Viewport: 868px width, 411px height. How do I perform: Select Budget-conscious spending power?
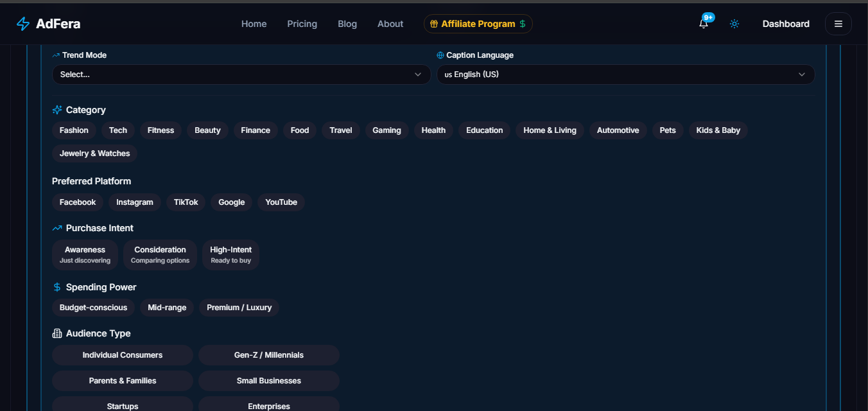(x=94, y=308)
